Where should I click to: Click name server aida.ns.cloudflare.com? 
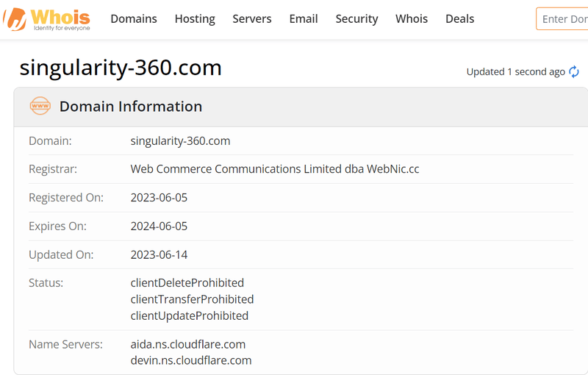(x=188, y=344)
